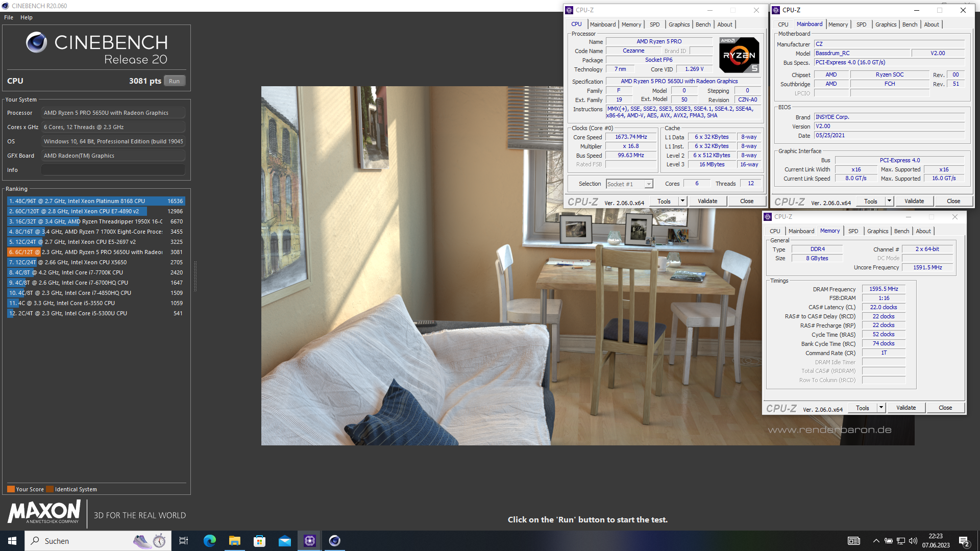The height and width of the screenshot is (551, 980).
Task: Click the AMD Ryzen 5 logo badge
Action: tap(739, 55)
